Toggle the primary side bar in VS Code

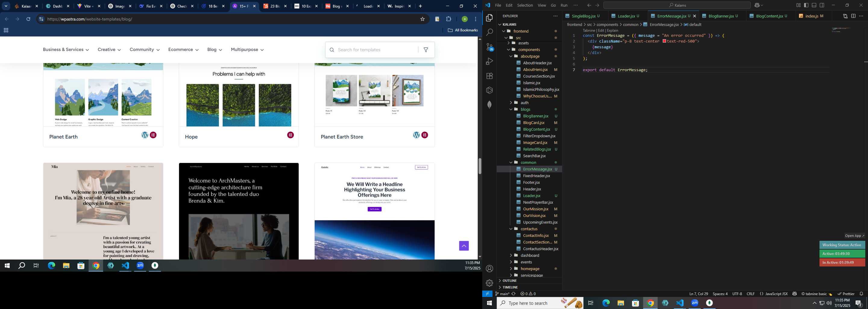(806, 5)
